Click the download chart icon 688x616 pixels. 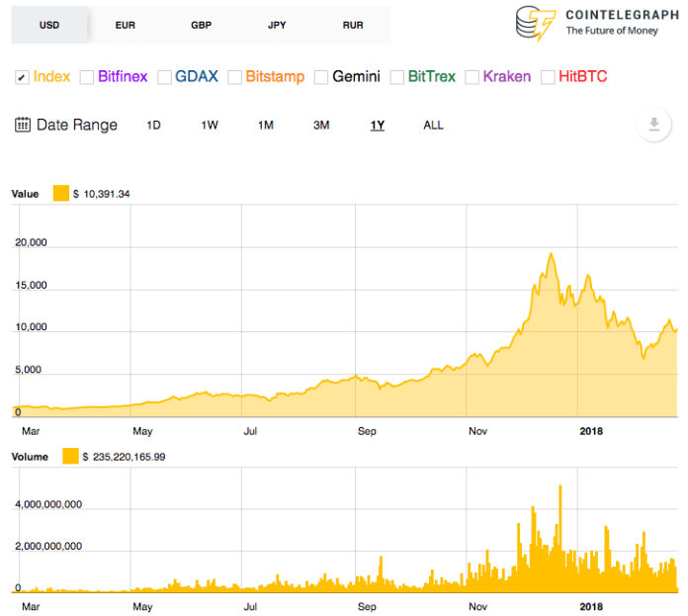(x=653, y=126)
